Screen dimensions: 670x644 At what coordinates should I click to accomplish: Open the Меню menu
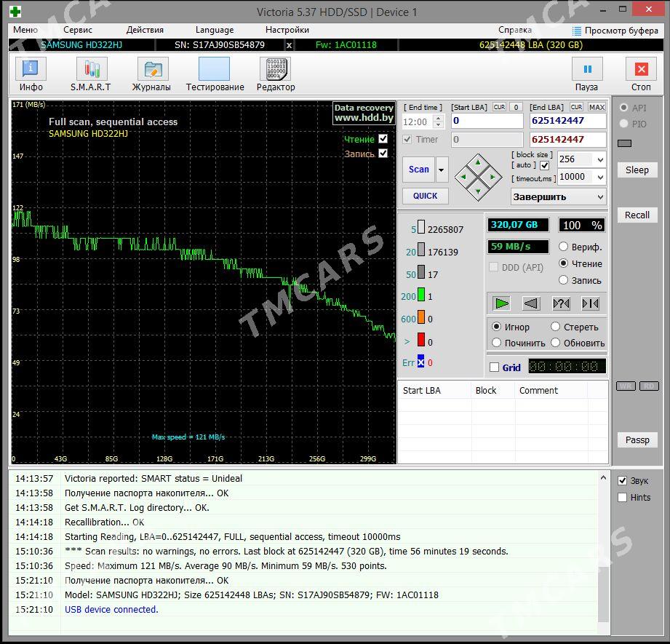point(25,30)
